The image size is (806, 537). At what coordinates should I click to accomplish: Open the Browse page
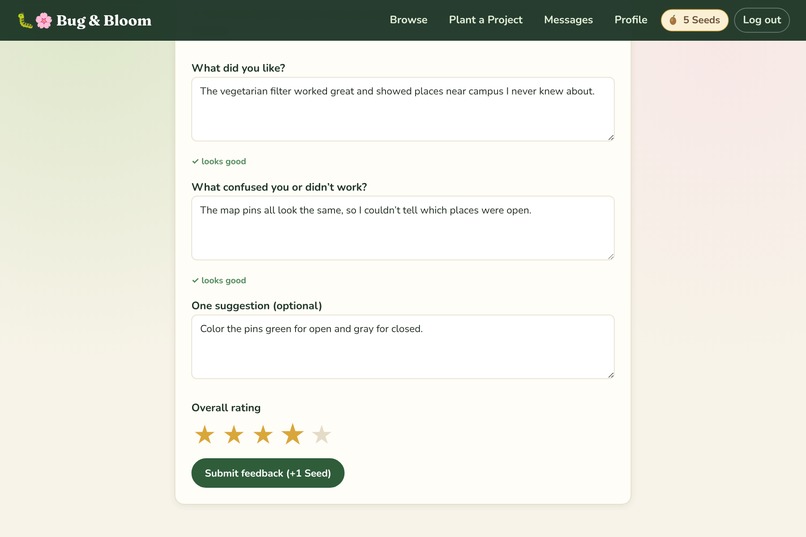click(x=409, y=20)
